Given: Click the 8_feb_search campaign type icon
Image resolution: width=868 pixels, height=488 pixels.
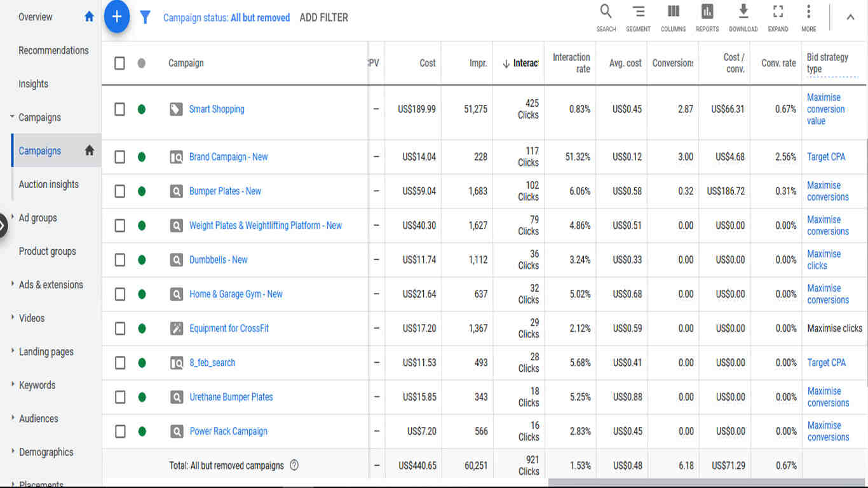Looking at the screenshot, I should coord(176,363).
